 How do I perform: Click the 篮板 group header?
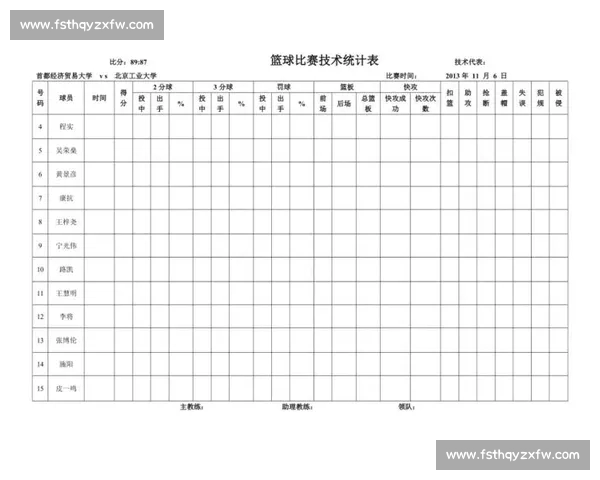[x=347, y=87]
